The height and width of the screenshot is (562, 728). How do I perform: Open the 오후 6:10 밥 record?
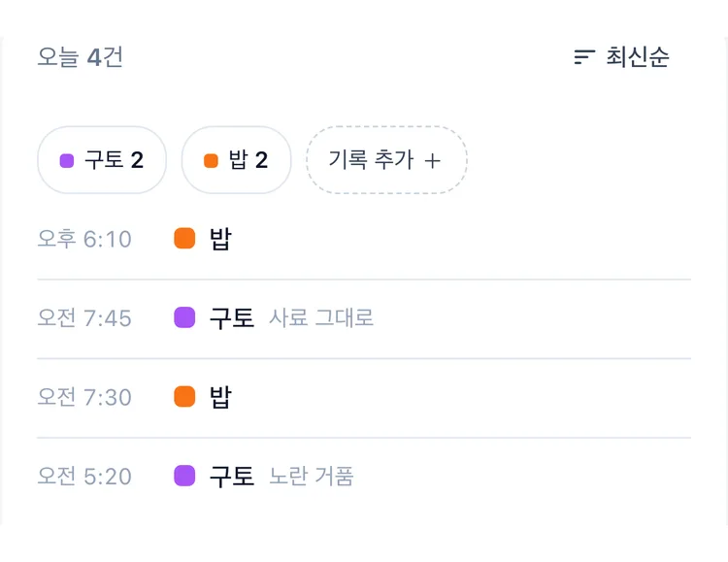tap(364, 239)
